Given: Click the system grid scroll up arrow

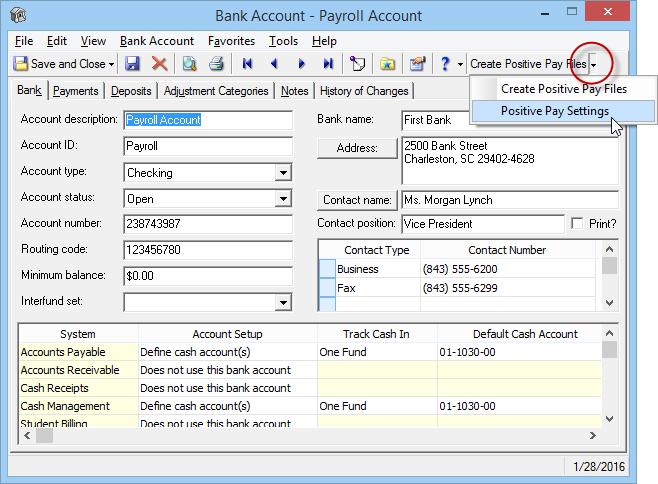Looking at the screenshot, I should [x=610, y=333].
